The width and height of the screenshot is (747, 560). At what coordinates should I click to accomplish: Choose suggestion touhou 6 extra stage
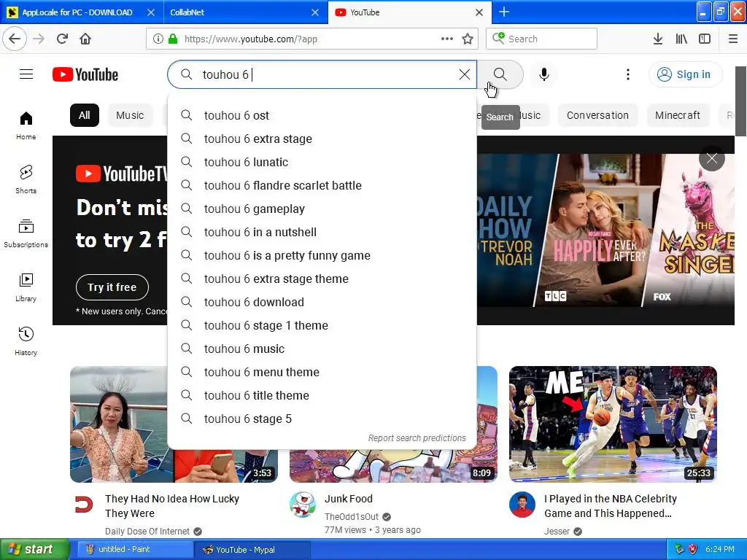tap(322, 139)
